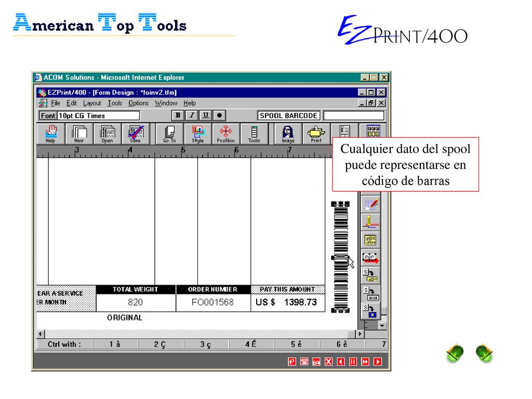Image resolution: width=532 pixels, height=399 pixels.
Task: Click the '6 è' accent key
Action: coord(342,344)
